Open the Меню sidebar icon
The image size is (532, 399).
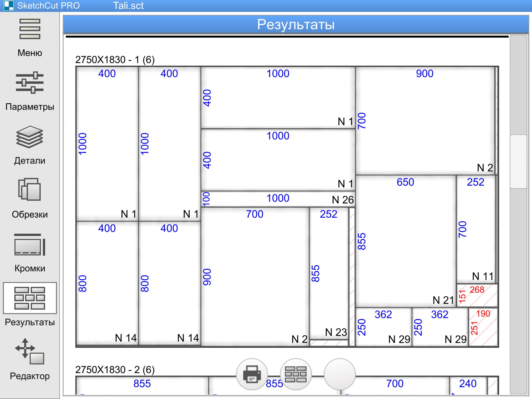(30, 29)
